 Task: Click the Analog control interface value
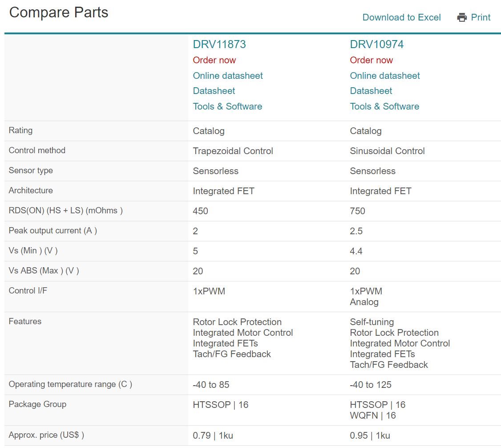pyautogui.click(x=364, y=302)
